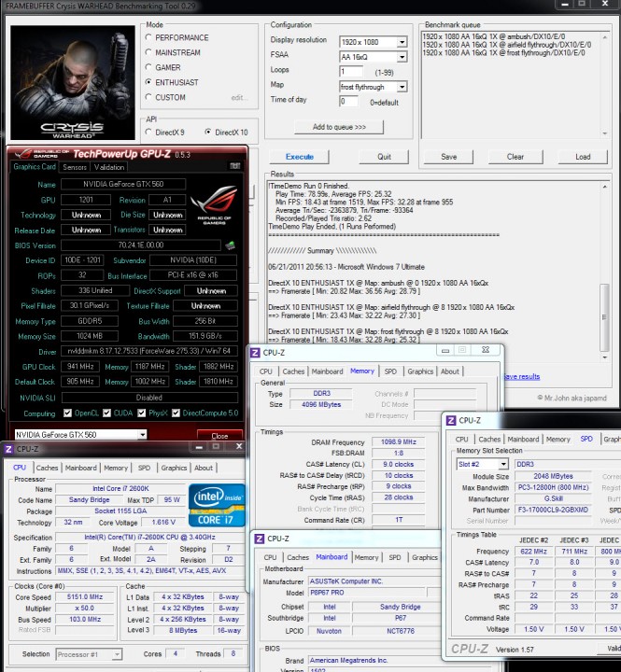Open the SPD tab in CPU-Z CPU window
This screenshot has height=672, width=621.
point(144,468)
